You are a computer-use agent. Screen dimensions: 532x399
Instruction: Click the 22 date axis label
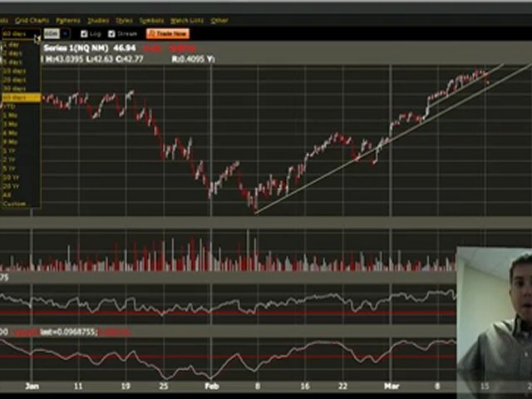(x=342, y=386)
